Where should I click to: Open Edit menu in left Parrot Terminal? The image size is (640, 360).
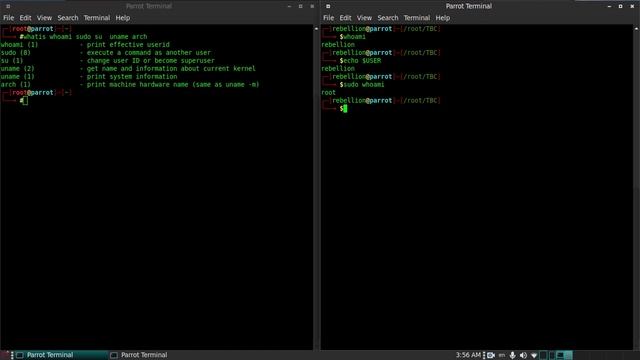click(x=25, y=18)
